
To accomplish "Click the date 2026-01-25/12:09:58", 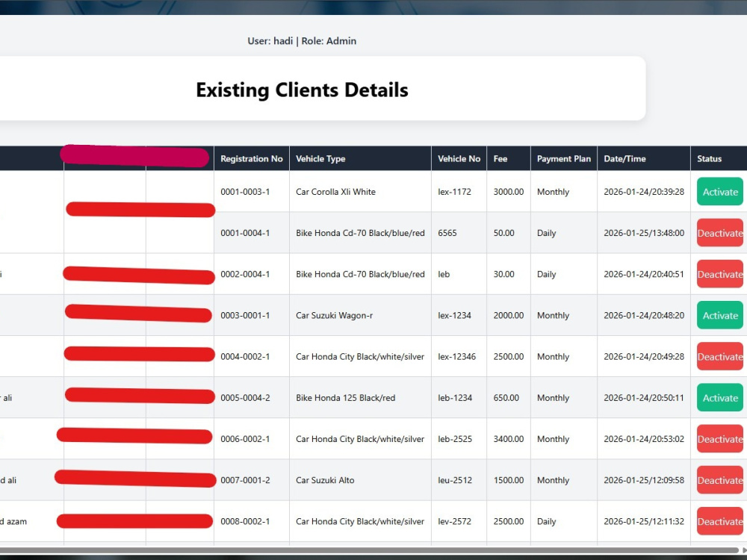I will tap(644, 480).
